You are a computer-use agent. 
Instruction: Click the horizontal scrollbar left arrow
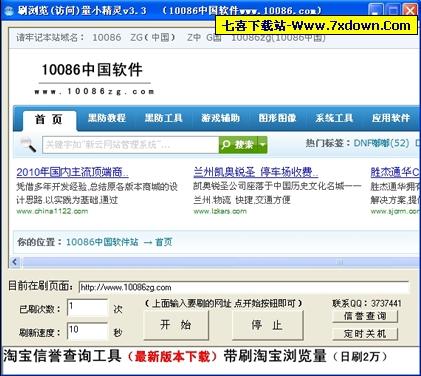tap(14, 262)
